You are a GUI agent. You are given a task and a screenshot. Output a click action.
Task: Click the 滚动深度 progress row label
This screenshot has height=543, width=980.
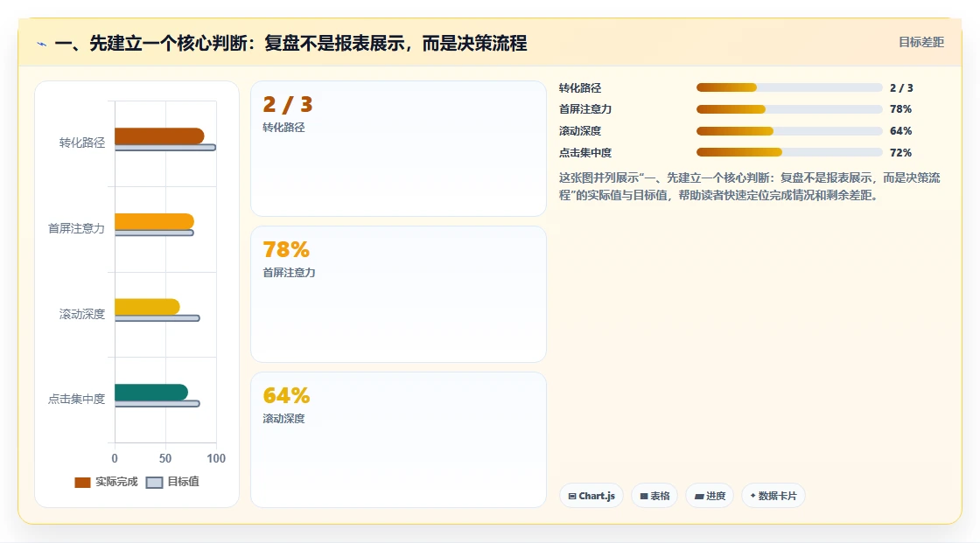[x=580, y=131]
